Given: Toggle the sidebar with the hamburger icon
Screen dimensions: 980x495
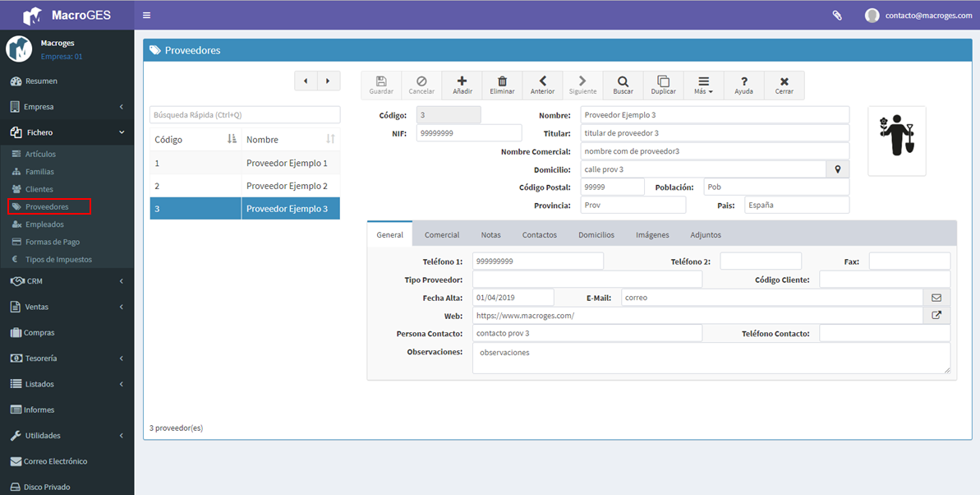Looking at the screenshot, I should click(146, 15).
